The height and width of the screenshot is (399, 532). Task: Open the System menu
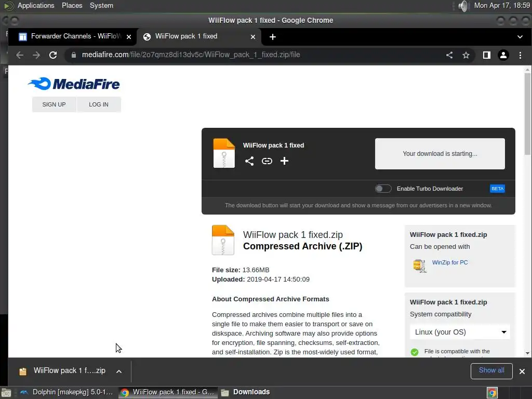pos(101,5)
